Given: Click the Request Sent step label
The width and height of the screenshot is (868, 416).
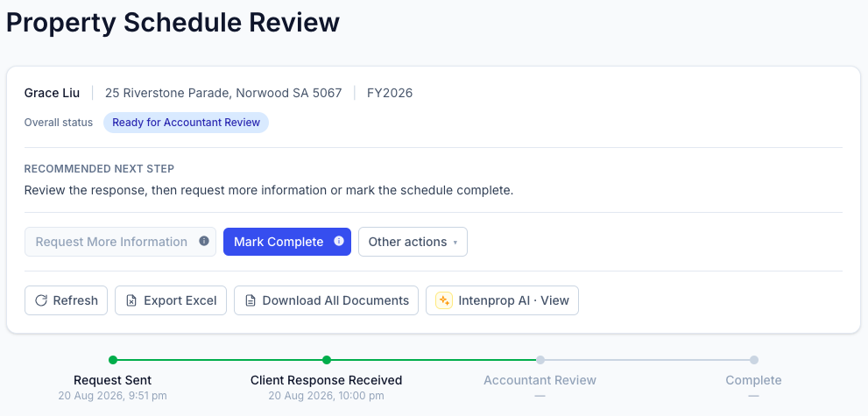Looking at the screenshot, I should click(112, 380).
